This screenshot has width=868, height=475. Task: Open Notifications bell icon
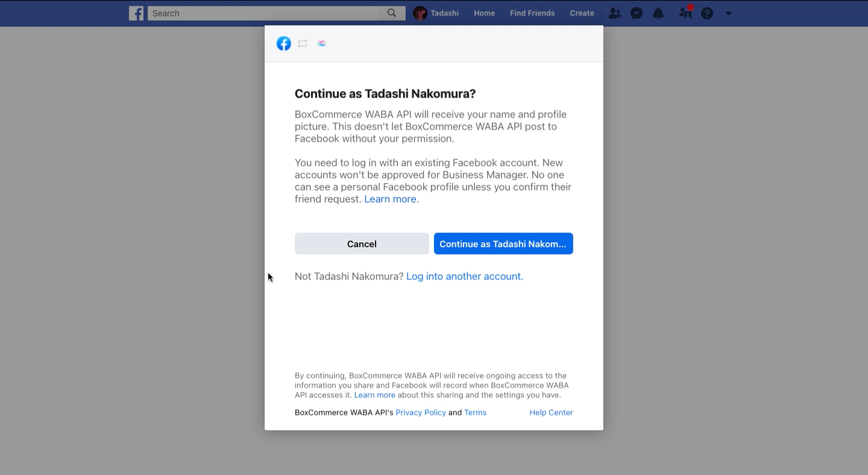click(658, 13)
